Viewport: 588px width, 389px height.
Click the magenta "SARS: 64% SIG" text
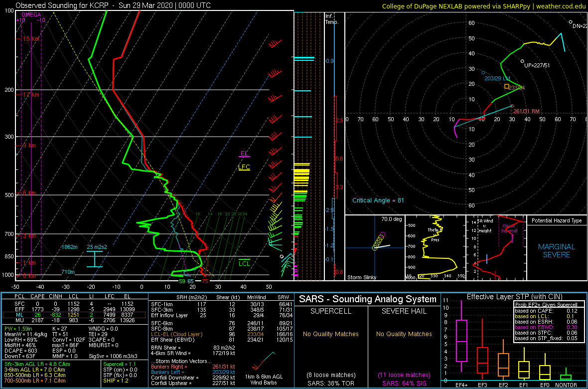(405, 383)
